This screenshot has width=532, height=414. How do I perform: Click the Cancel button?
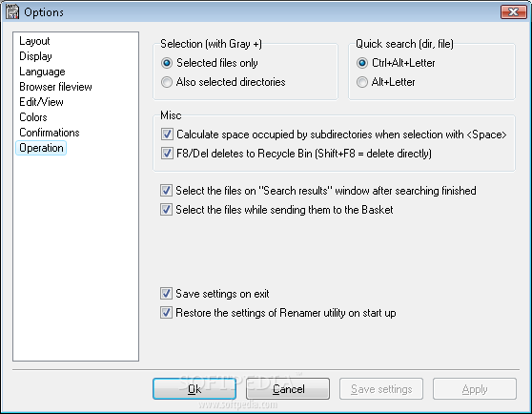pos(288,389)
